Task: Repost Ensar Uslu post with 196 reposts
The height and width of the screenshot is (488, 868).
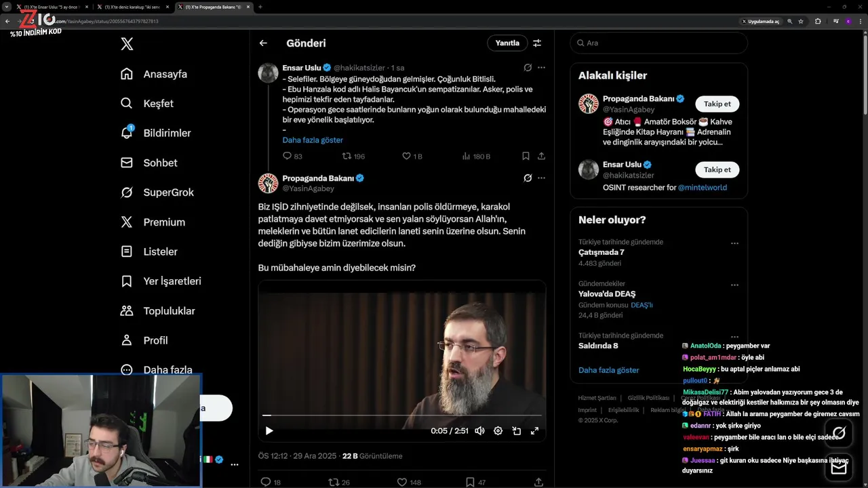Action: 353,156
